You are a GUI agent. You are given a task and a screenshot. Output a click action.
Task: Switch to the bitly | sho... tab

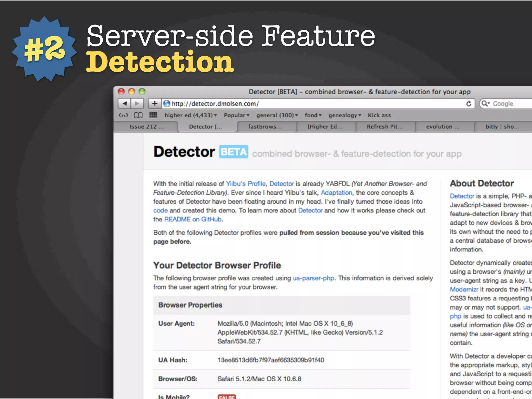click(x=503, y=127)
